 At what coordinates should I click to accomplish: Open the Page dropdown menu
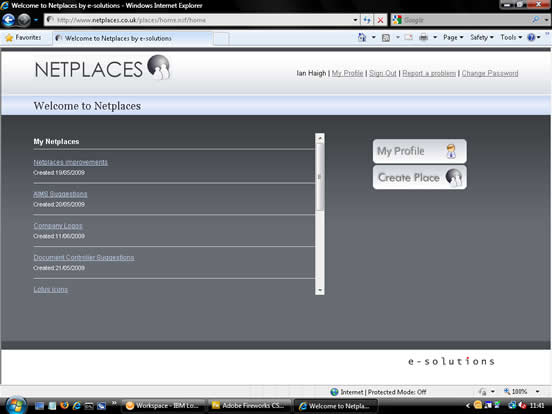pyautogui.click(x=453, y=37)
